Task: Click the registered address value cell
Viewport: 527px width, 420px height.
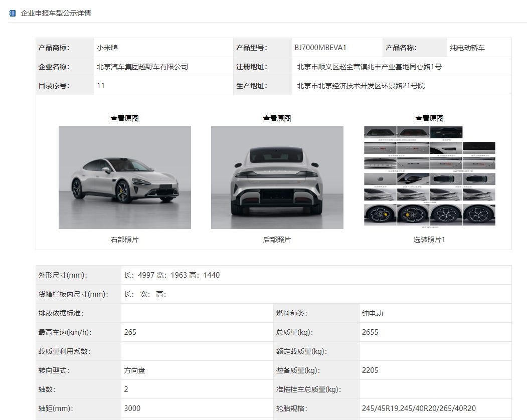Action: 369,67
